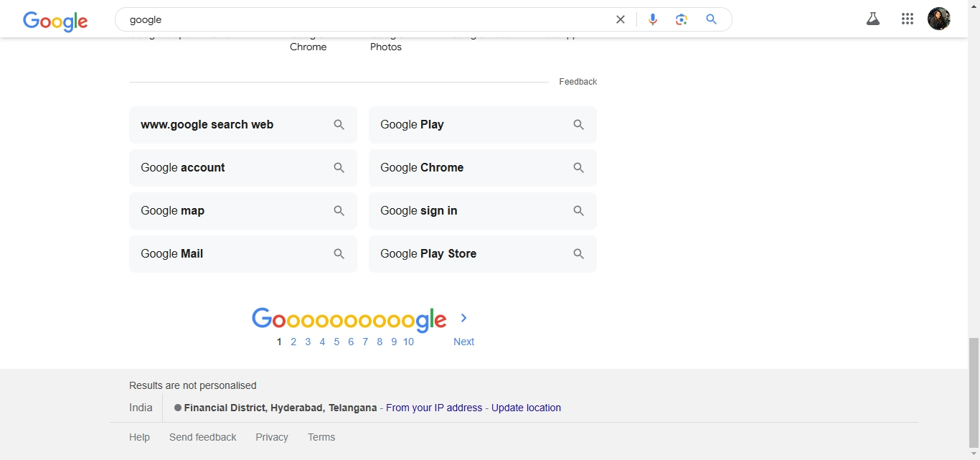
Task: Click the vertical scrollbar thumb
Action: pyautogui.click(x=974, y=393)
